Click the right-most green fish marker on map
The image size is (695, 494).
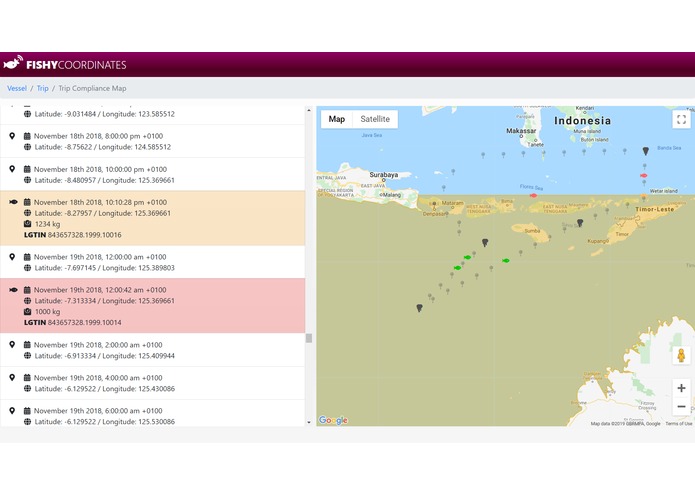coord(506,261)
